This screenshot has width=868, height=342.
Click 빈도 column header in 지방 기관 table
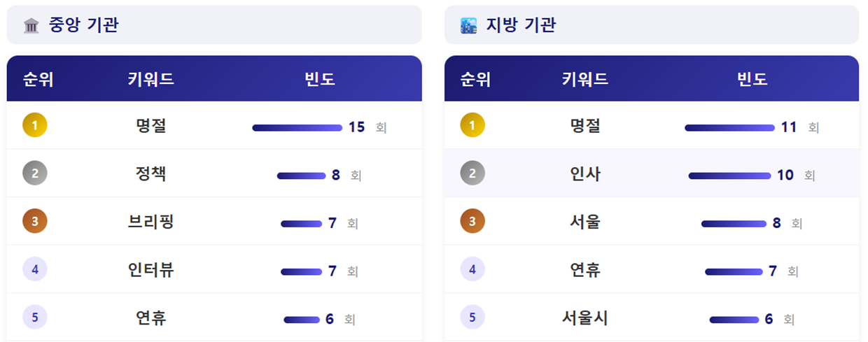point(752,79)
